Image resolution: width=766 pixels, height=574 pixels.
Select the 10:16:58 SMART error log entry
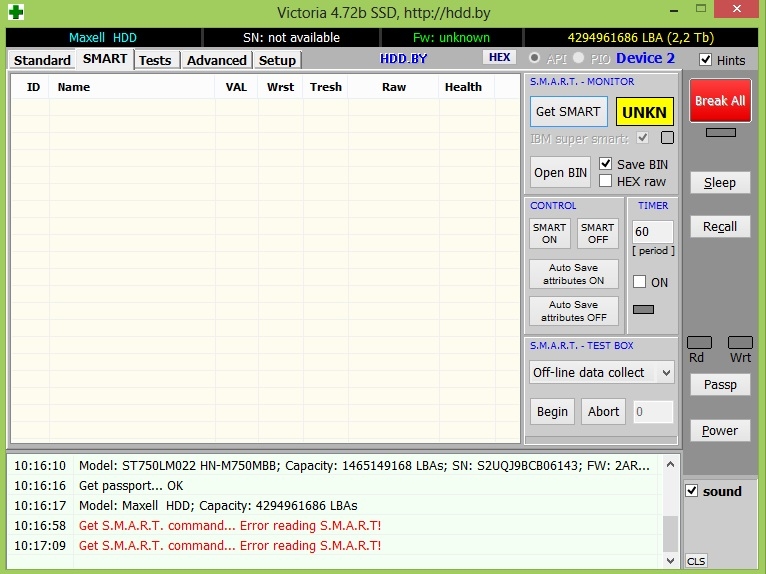pos(335,526)
